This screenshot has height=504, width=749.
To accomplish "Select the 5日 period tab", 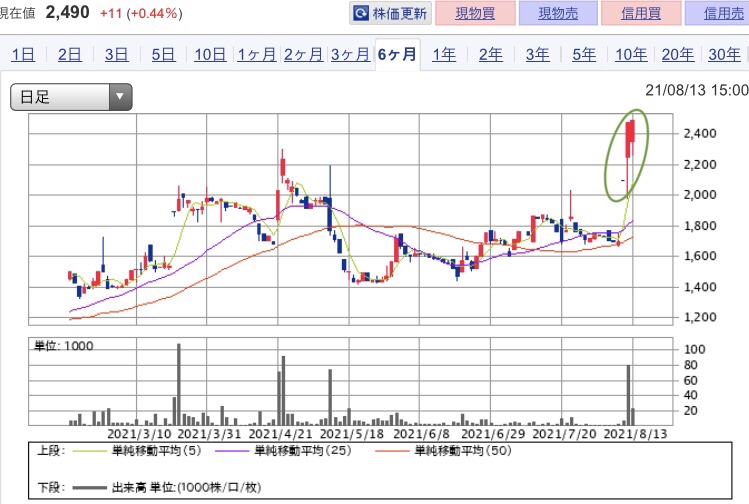I will [x=163, y=55].
